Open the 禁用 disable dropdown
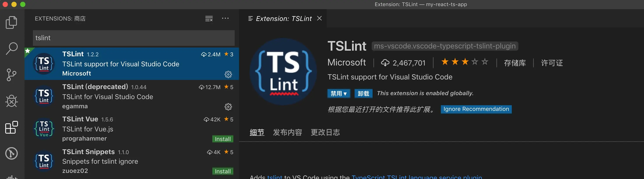The image size is (644, 179). click(338, 93)
